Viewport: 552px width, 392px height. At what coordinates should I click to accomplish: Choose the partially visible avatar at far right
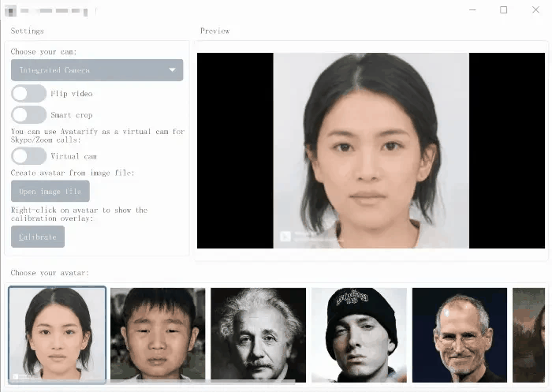(x=528, y=334)
